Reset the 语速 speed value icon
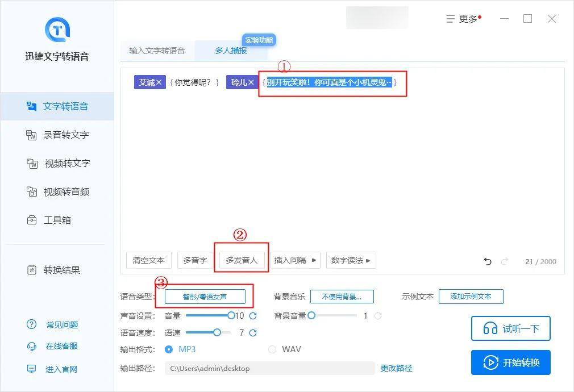 click(x=253, y=333)
